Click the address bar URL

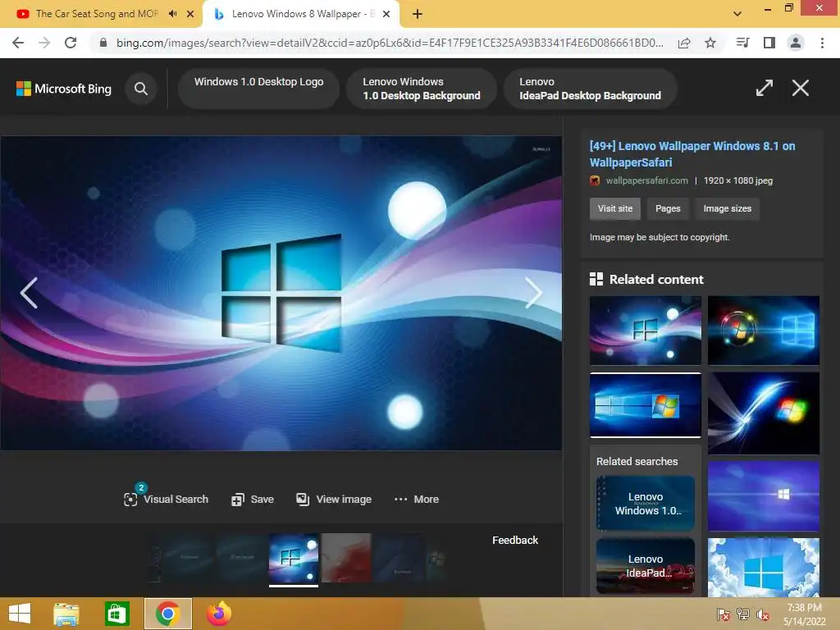click(x=390, y=43)
